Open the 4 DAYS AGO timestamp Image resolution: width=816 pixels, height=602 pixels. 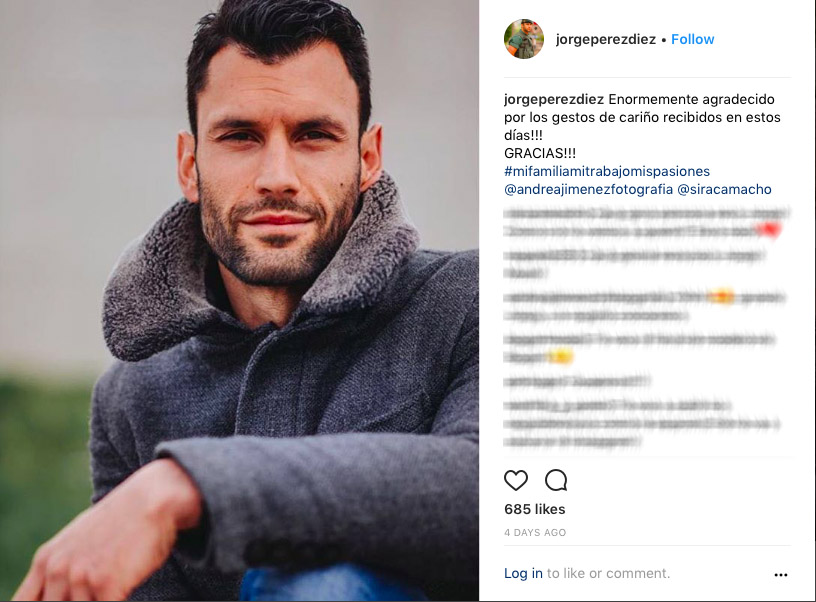[x=535, y=532]
